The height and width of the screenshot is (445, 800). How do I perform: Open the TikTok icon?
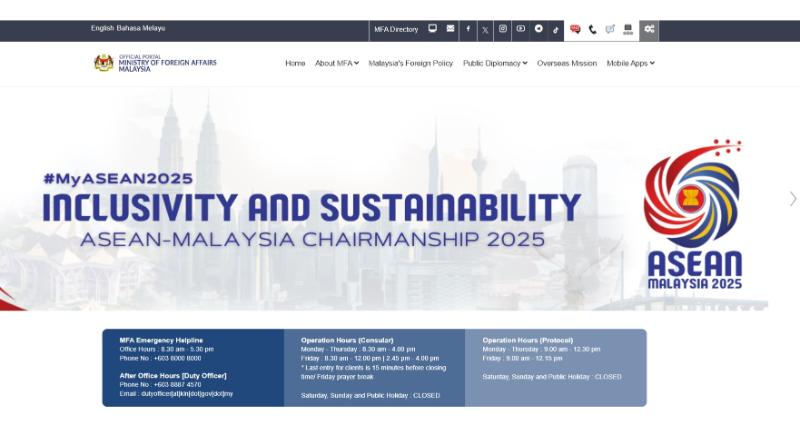pos(556,30)
